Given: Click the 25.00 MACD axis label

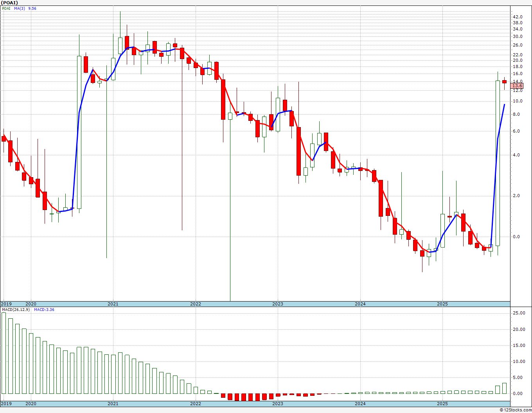Looking at the screenshot, I should (x=519, y=313).
